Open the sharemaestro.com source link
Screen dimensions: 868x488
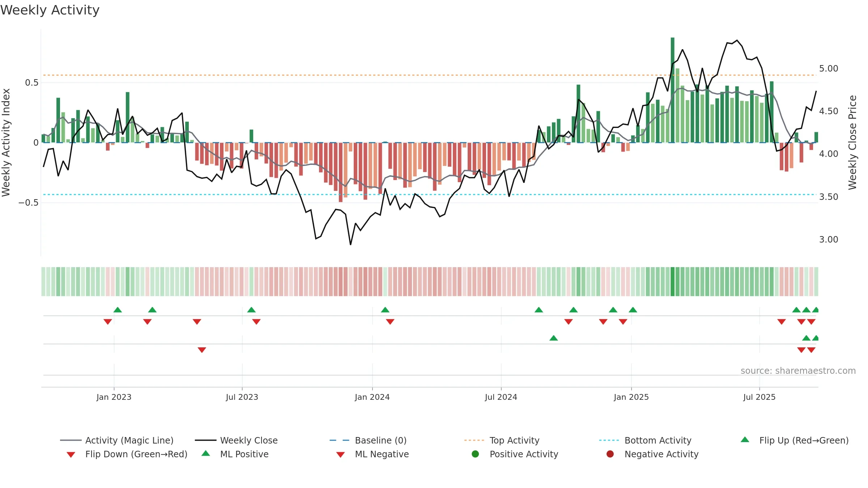[798, 371]
